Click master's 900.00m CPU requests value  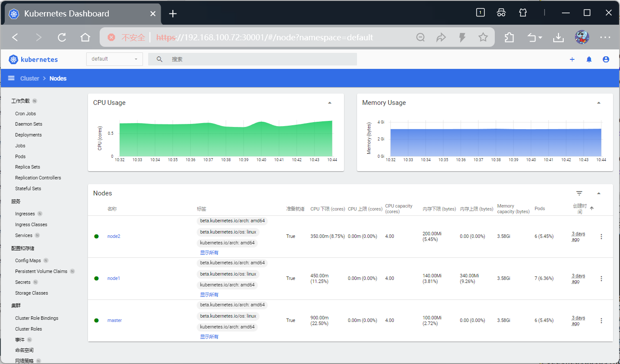coord(320,320)
